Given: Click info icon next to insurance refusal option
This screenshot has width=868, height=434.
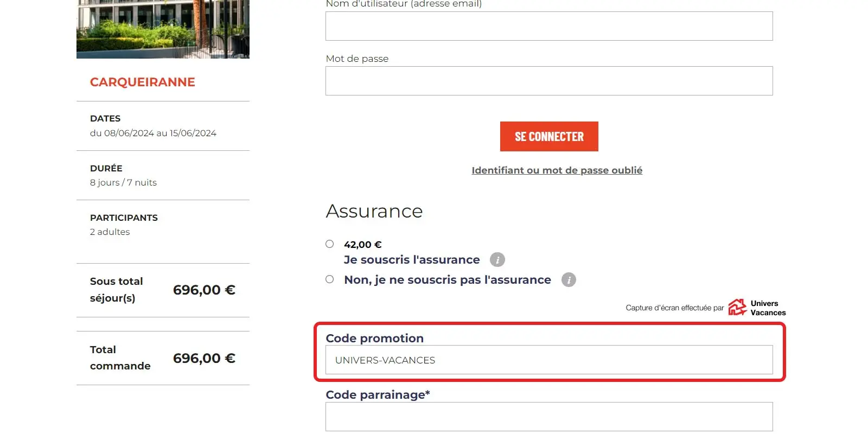Looking at the screenshot, I should [569, 280].
